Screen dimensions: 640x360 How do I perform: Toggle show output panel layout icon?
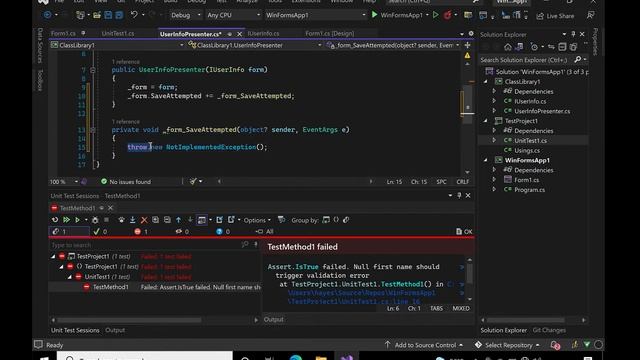pos(202,220)
